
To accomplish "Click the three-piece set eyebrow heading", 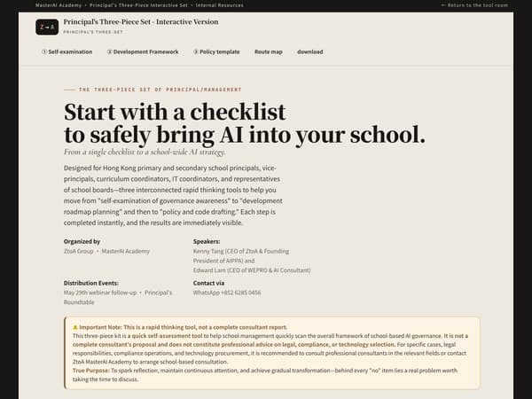I will coord(160,90).
